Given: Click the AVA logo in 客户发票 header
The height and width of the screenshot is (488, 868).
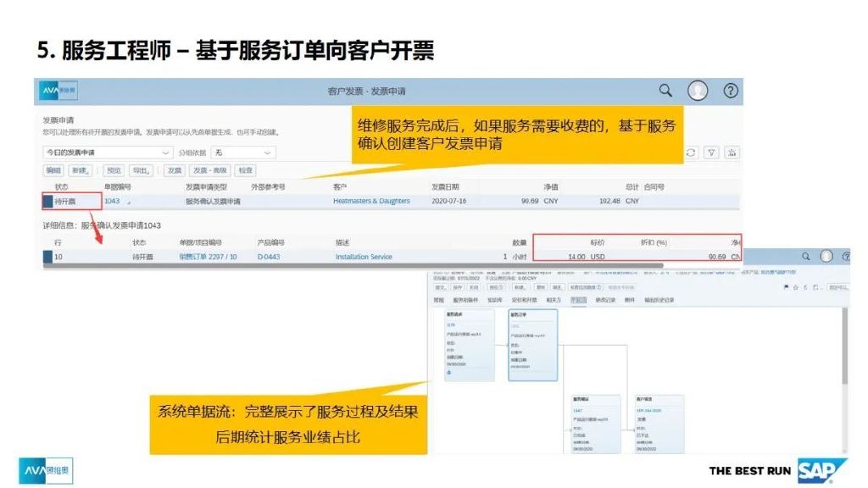Looking at the screenshot, I should coord(58,91).
